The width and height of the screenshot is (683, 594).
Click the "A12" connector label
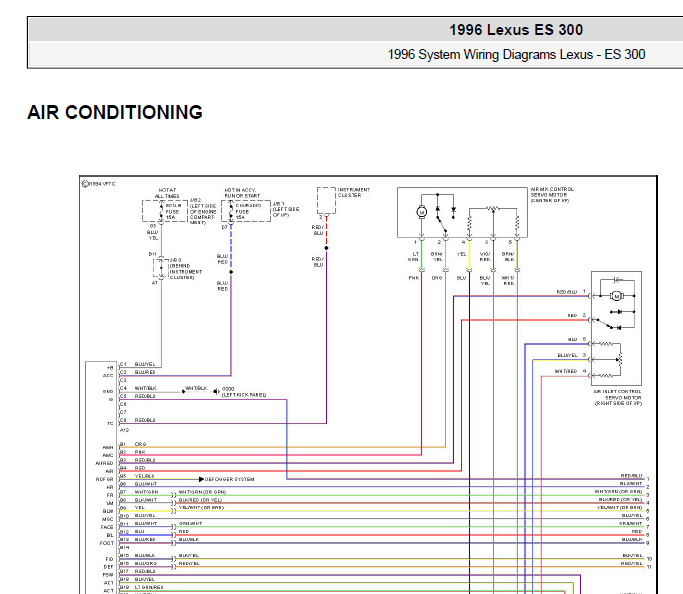(125, 430)
